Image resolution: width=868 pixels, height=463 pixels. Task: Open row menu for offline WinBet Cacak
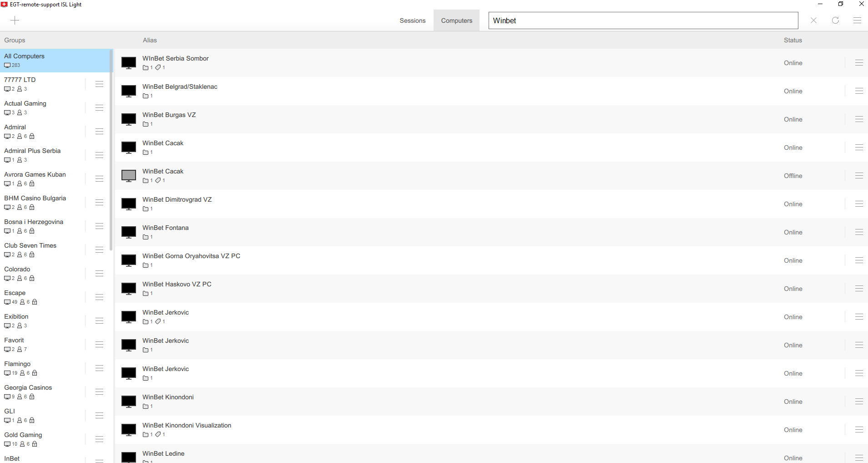(859, 176)
